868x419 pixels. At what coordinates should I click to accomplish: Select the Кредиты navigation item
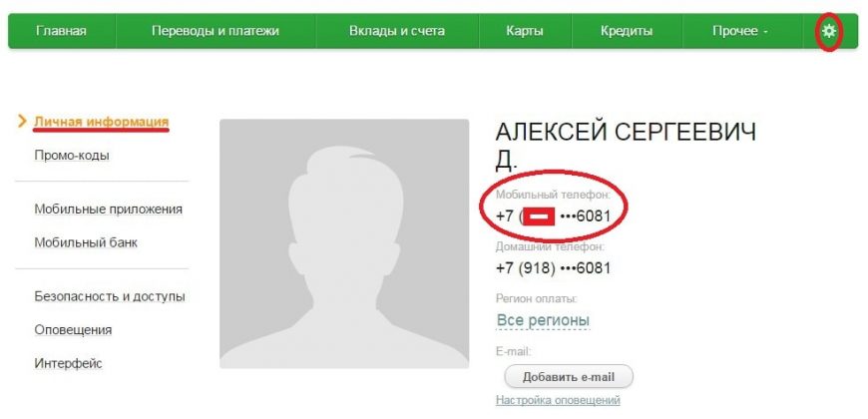click(x=627, y=31)
